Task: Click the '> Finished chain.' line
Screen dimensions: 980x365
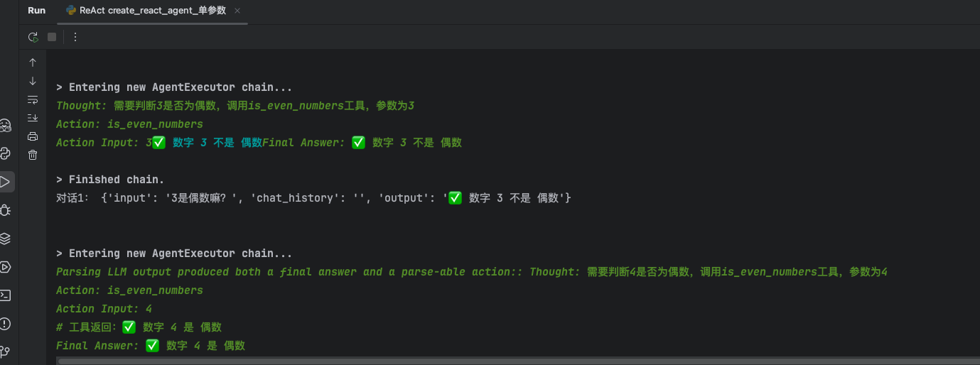Action: [x=110, y=180]
